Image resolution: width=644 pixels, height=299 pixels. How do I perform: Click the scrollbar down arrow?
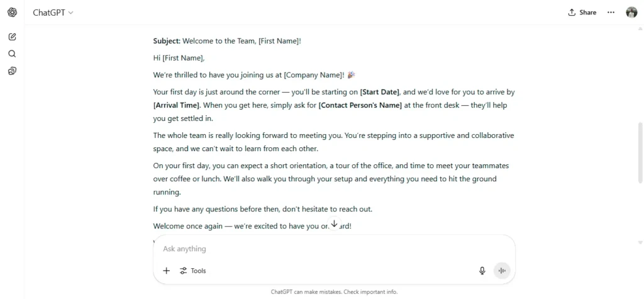640,242
